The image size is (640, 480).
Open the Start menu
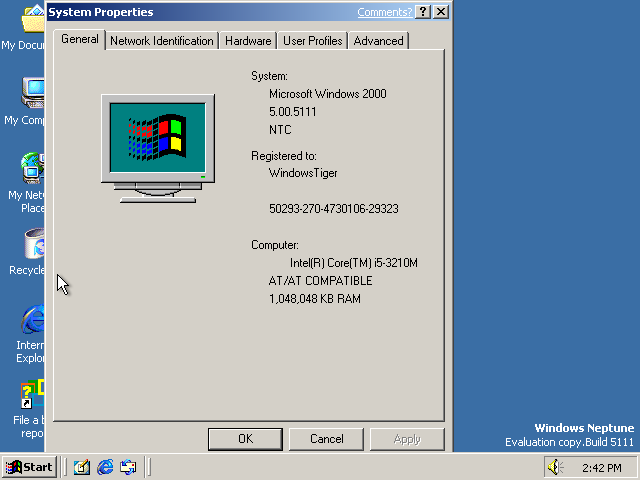(x=29, y=467)
